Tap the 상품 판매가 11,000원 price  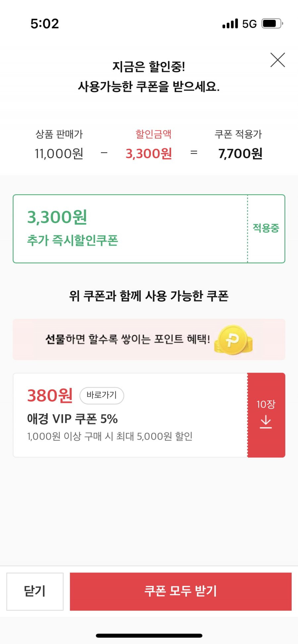tap(59, 154)
